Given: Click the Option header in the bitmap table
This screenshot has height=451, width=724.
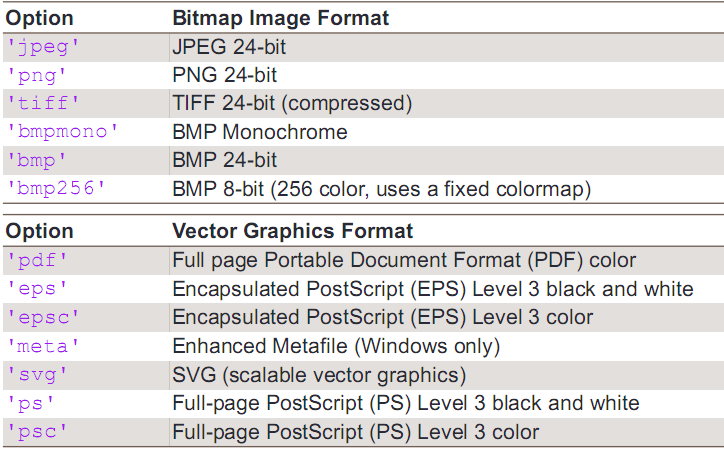Looking at the screenshot, I should pyautogui.click(x=40, y=18).
